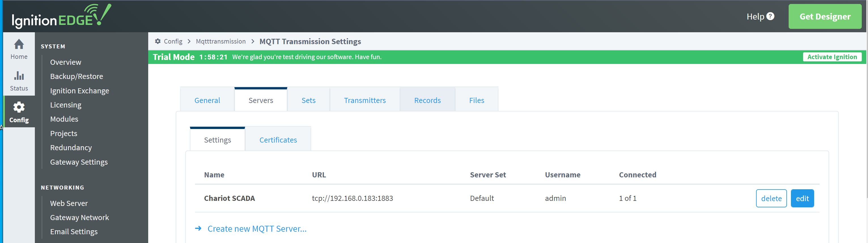Click the SYSTEM section heading
The height and width of the screenshot is (243, 868).
53,46
